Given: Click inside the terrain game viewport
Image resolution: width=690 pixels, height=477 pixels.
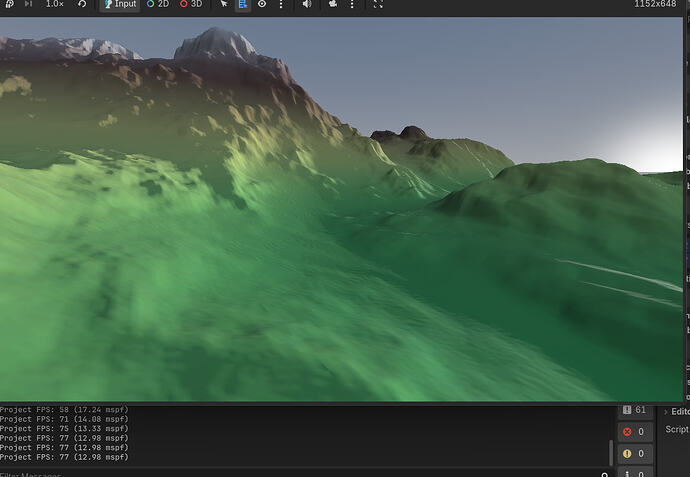Looking at the screenshot, I should pyautogui.click(x=341, y=209).
